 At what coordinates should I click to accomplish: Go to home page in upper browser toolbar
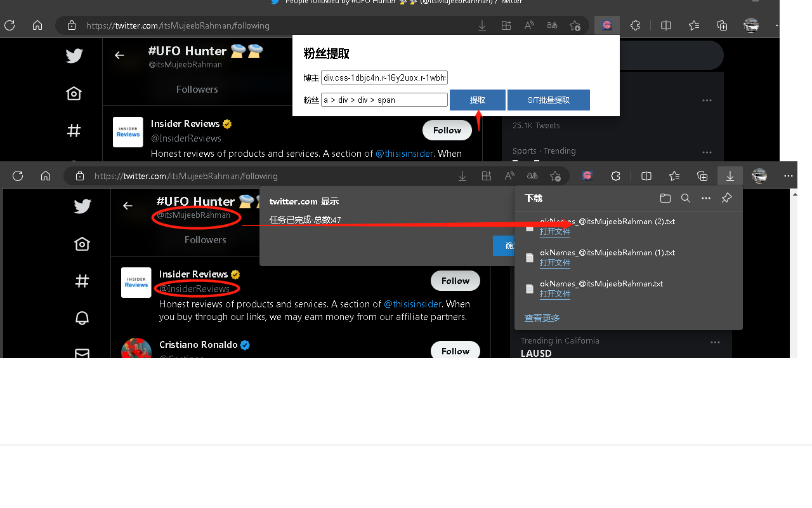click(37, 25)
